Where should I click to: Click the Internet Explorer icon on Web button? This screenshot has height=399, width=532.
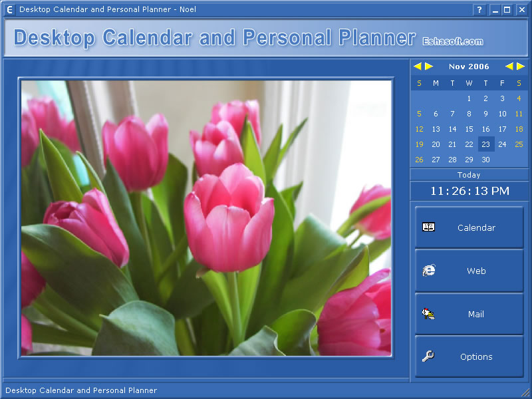click(428, 270)
